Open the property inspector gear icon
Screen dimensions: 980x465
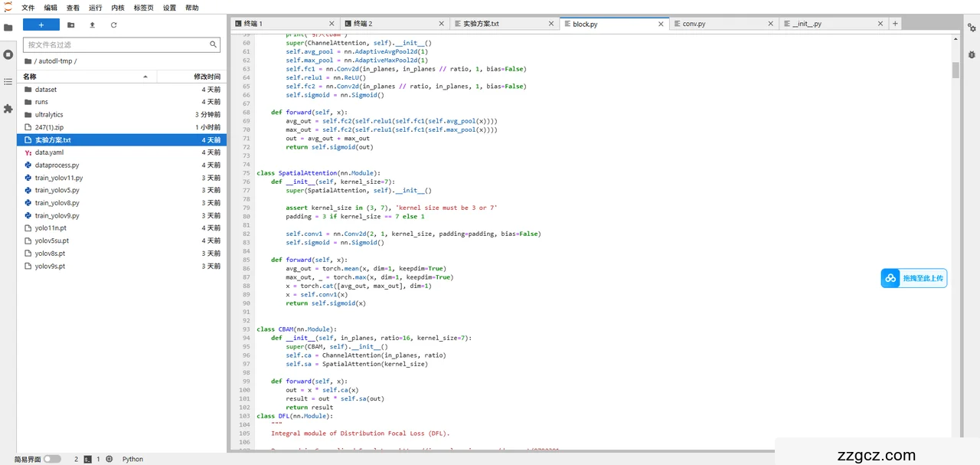coord(972,28)
